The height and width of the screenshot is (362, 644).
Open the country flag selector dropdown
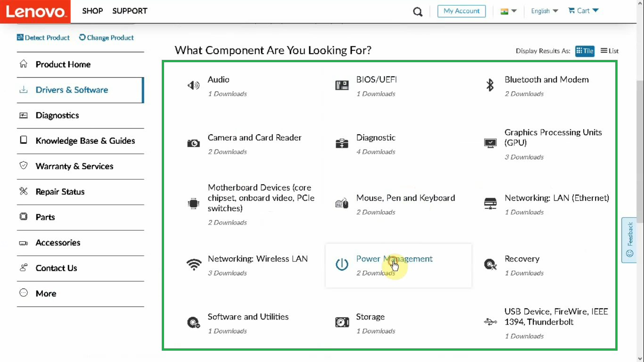(x=508, y=11)
